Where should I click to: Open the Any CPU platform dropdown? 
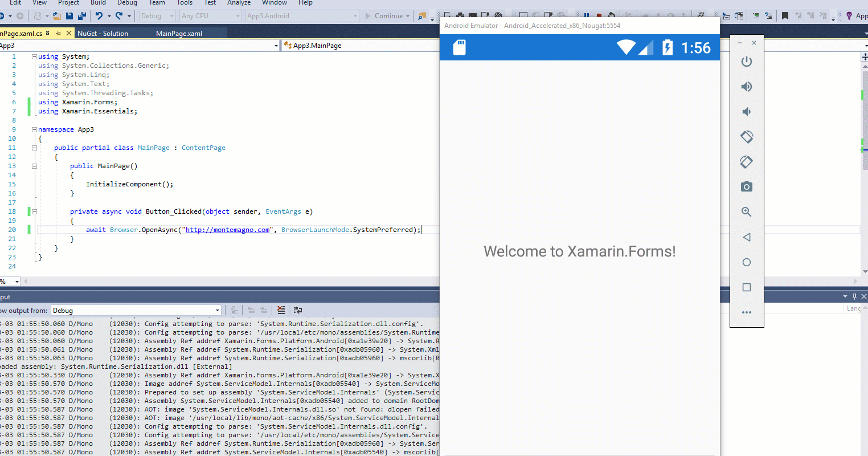211,16
